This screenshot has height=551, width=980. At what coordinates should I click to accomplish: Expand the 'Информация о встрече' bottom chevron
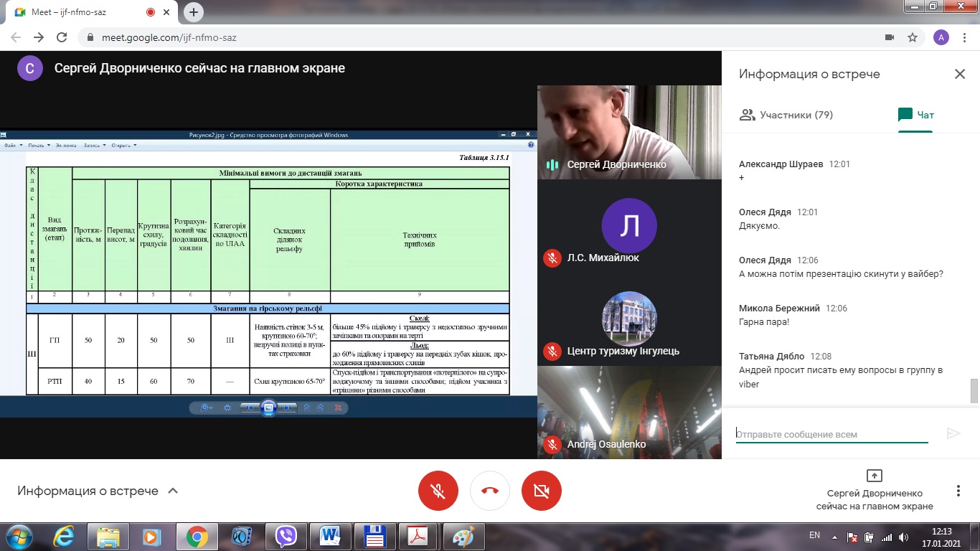(x=172, y=491)
